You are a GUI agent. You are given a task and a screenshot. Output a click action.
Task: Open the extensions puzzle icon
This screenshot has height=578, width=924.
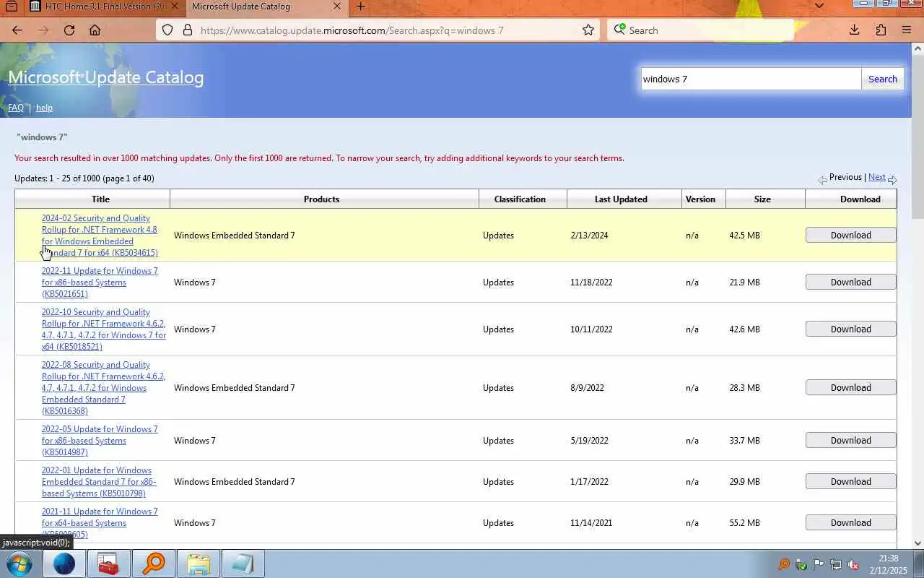(x=881, y=30)
